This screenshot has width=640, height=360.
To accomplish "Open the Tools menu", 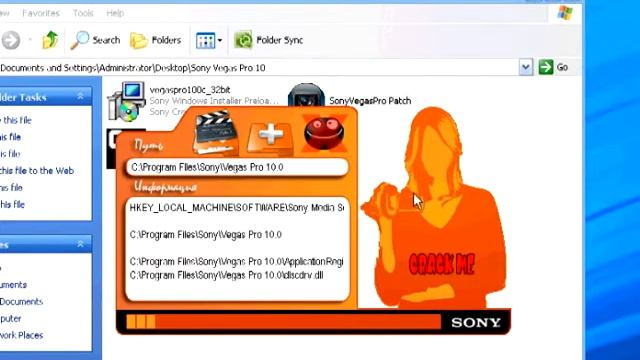I will 83,13.
